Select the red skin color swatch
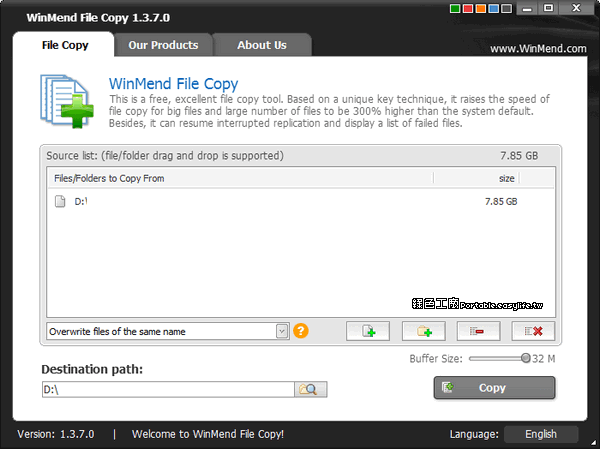Image resolution: width=600 pixels, height=449 pixels. (468, 8)
